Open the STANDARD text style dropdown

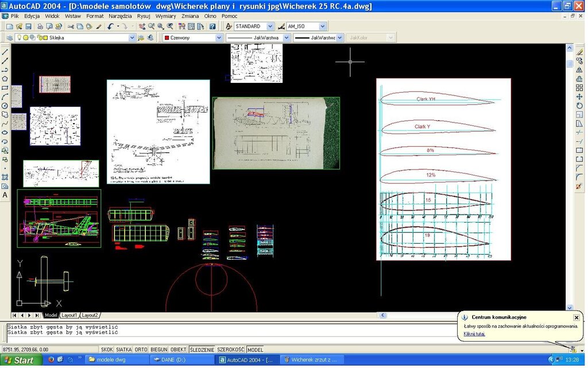270,26
